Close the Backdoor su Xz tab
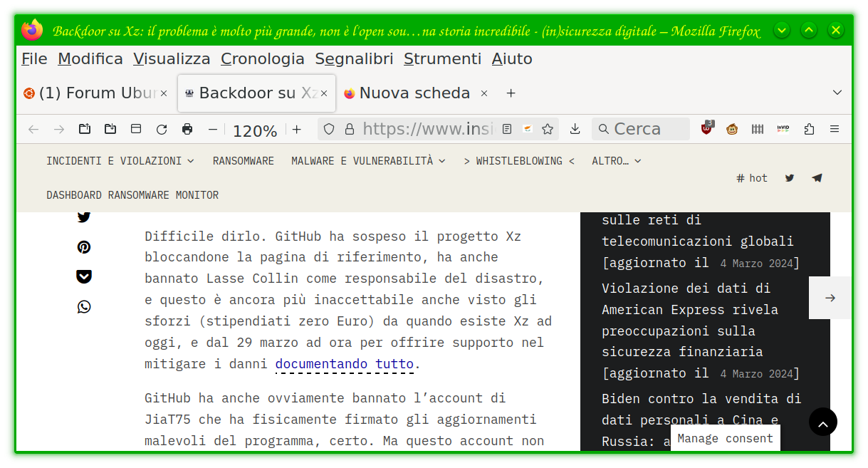This screenshot has width=868, height=468. (x=324, y=93)
